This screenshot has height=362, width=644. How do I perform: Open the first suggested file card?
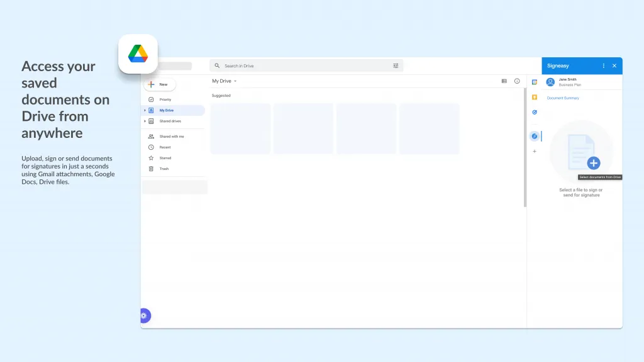[x=241, y=129]
